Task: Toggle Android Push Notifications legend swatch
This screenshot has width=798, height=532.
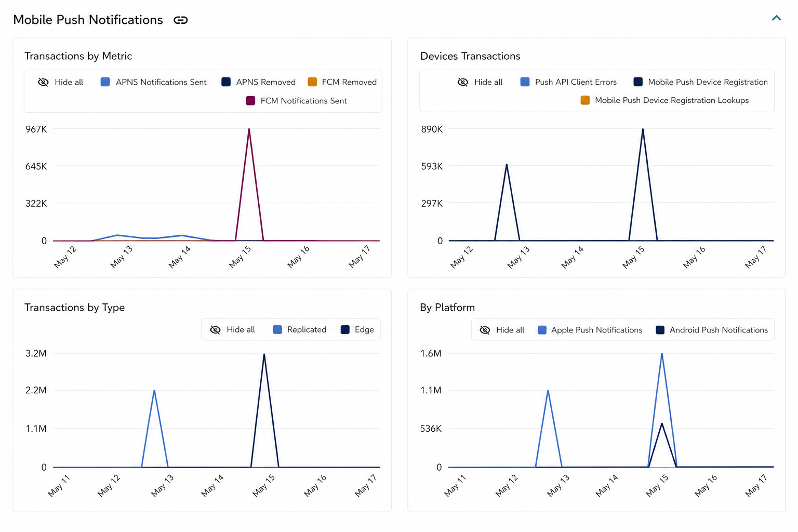Action: (x=660, y=330)
